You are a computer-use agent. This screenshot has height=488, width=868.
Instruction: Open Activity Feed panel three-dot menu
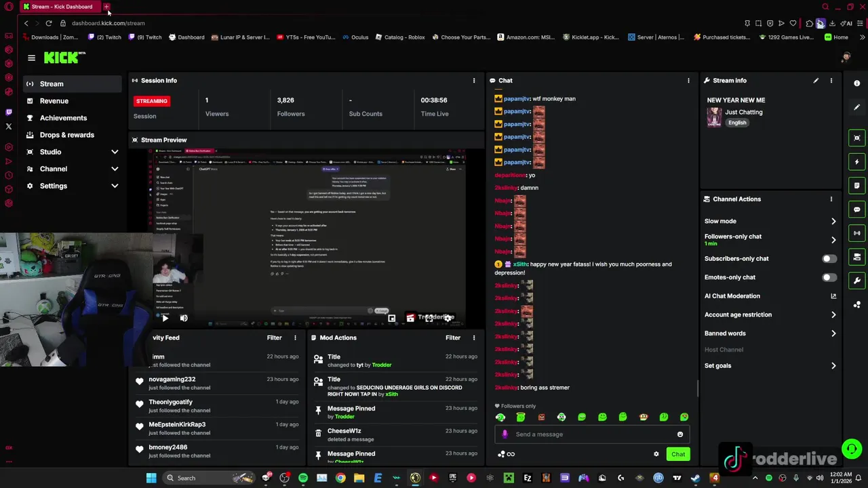click(x=295, y=338)
